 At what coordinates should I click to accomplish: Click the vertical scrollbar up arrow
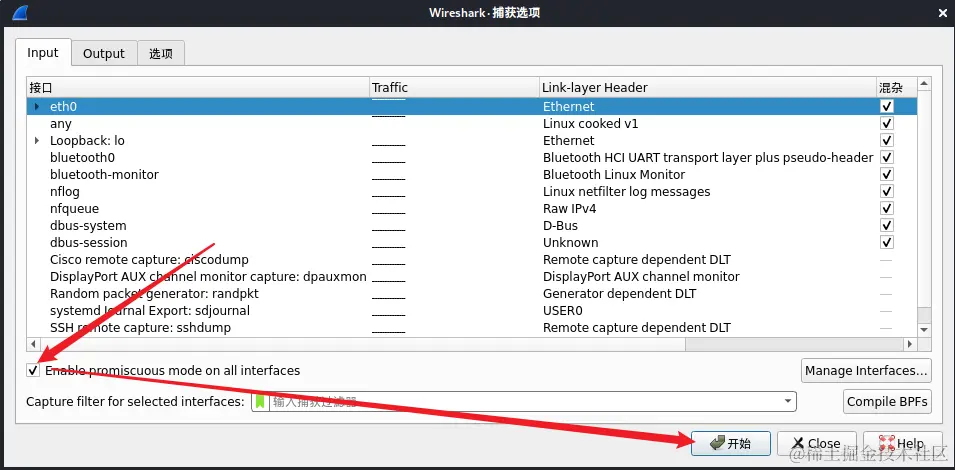pos(924,84)
